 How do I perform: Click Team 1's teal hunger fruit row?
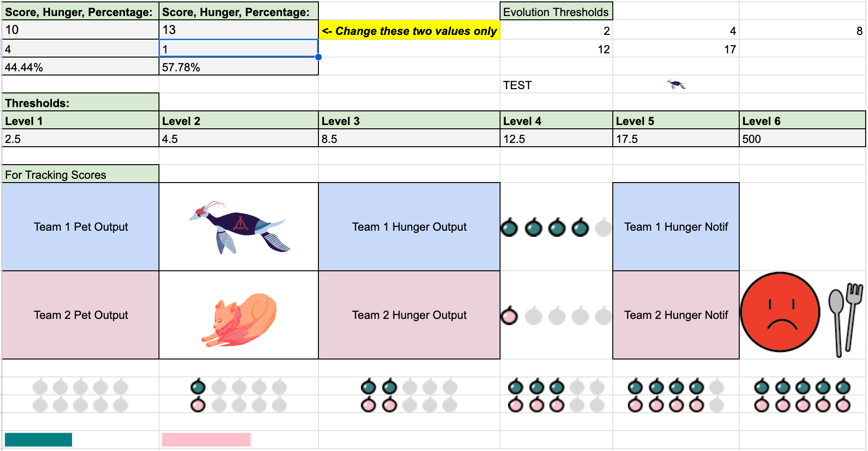tap(556, 227)
